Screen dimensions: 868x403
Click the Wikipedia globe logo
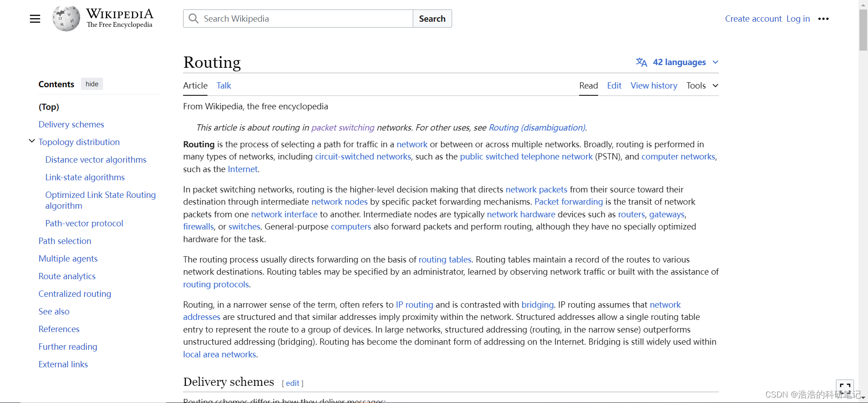[x=66, y=19]
